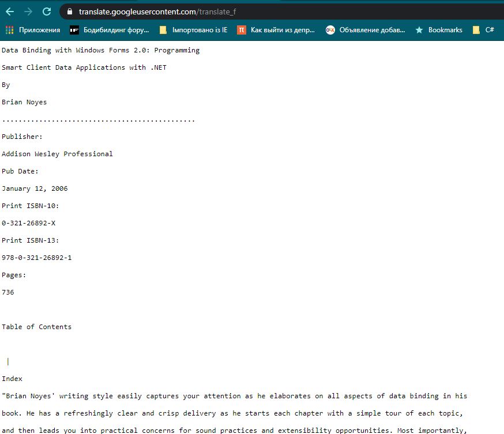
Task: Reload the translated page
Action: point(47,12)
